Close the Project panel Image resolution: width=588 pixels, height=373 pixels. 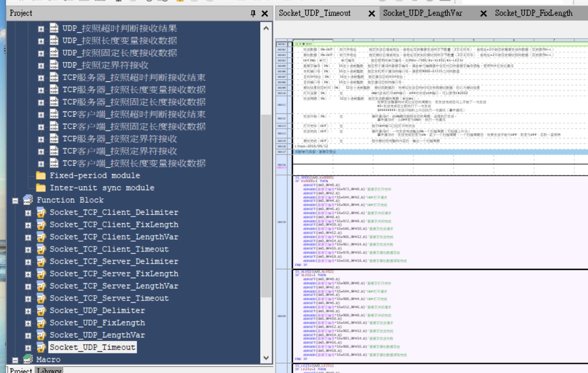click(x=265, y=14)
